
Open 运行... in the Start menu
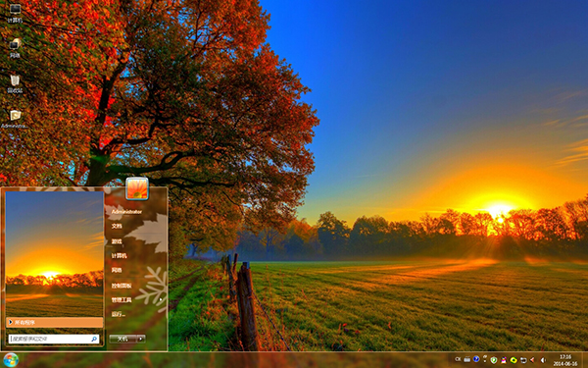(x=119, y=314)
